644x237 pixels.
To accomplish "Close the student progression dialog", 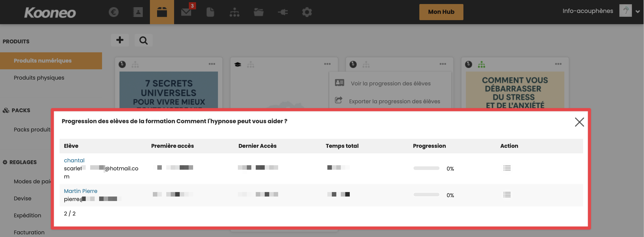I will (579, 122).
